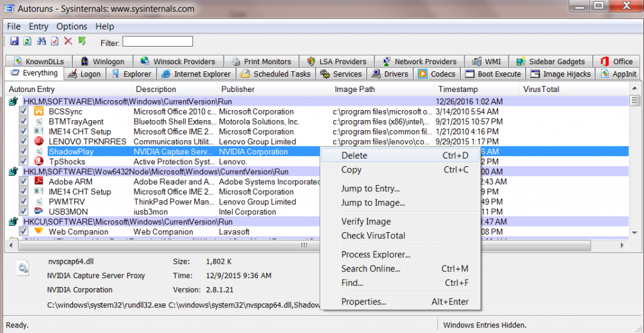Screen dimensions: 644x333
Task: Uncheck the Adobe ARM checkbox
Action: (23, 181)
